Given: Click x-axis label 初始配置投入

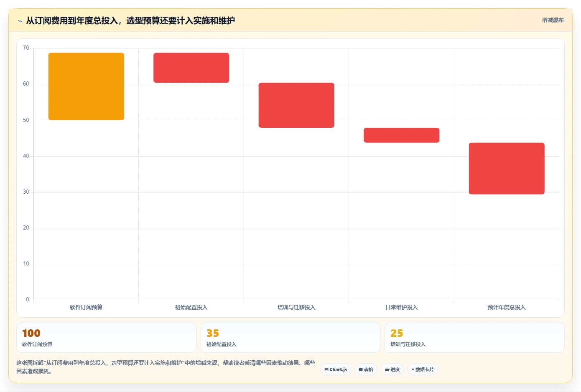Looking at the screenshot, I should (x=191, y=307).
